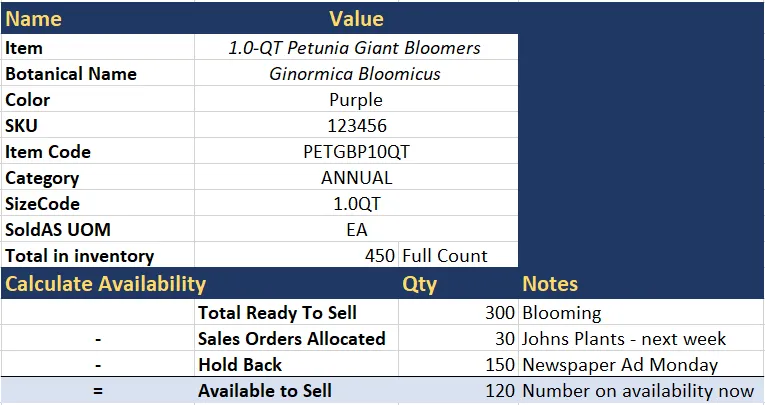The height and width of the screenshot is (405, 765).
Task: Click the Calculate Availability header cell
Action: coord(200,284)
